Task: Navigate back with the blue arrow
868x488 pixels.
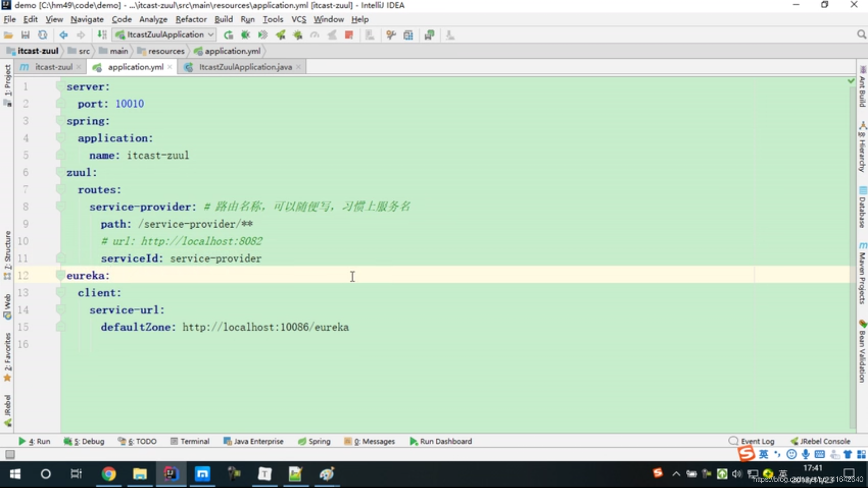Action: pyautogui.click(x=63, y=35)
